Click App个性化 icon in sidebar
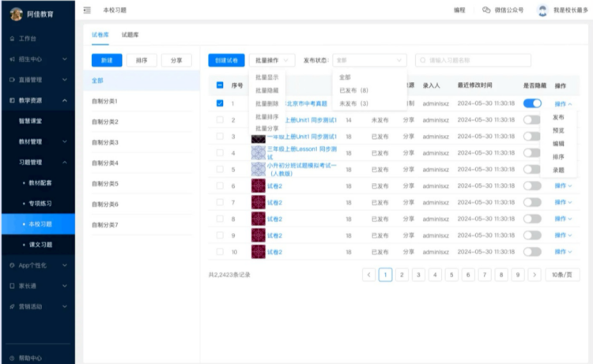This screenshot has height=364, width=593. tap(12, 265)
